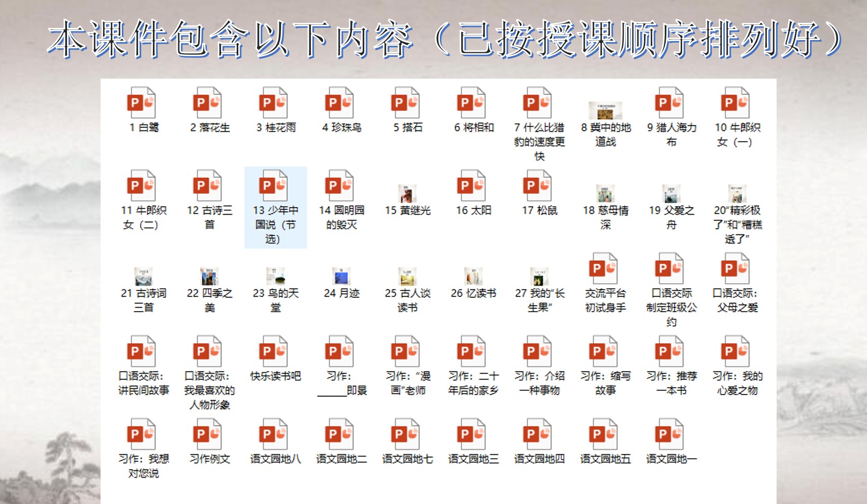This screenshot has height=504, width=867.
Task: Click the '习作例文' PowerPoint icon
Action: (207, 434)
